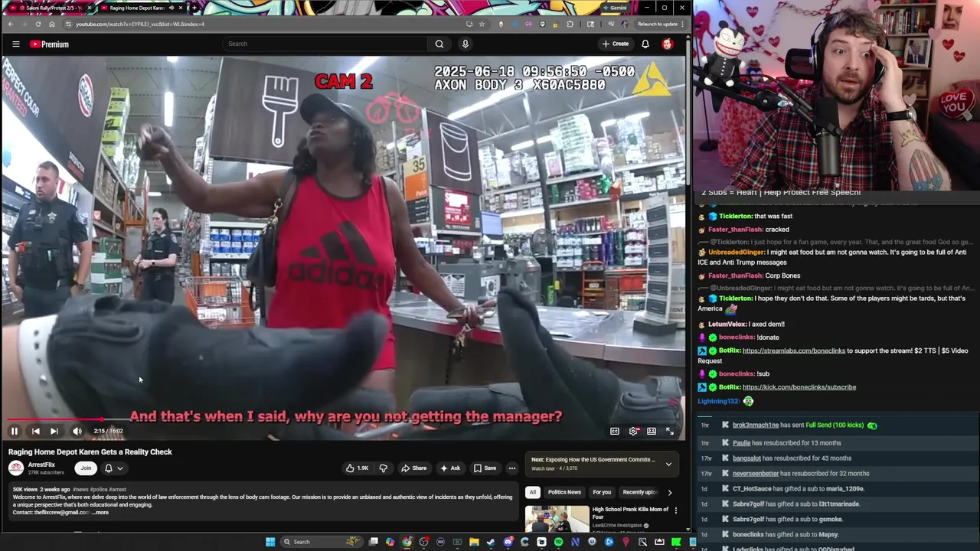Click the Windows taskbar Search box
This screenshot has width=980, height=551.
[322, 542]
